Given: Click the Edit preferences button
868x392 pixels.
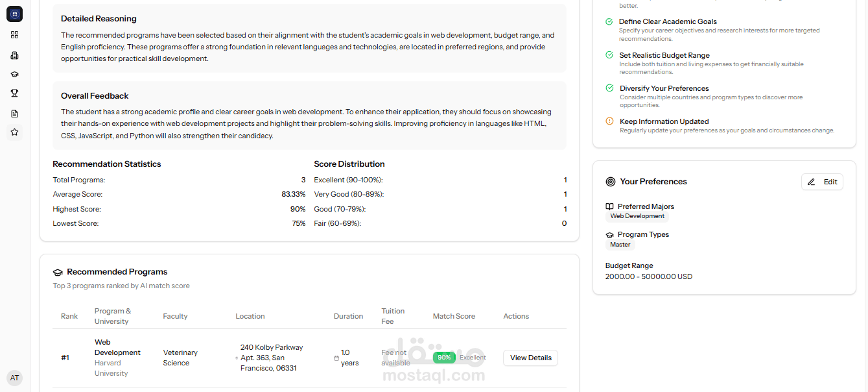Looking at the screenshot, I should click(822, 182).
